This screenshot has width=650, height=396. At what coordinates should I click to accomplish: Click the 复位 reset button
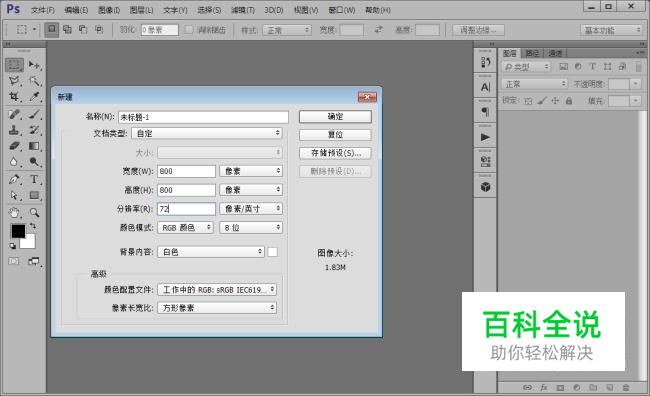[x=335, y=135]
